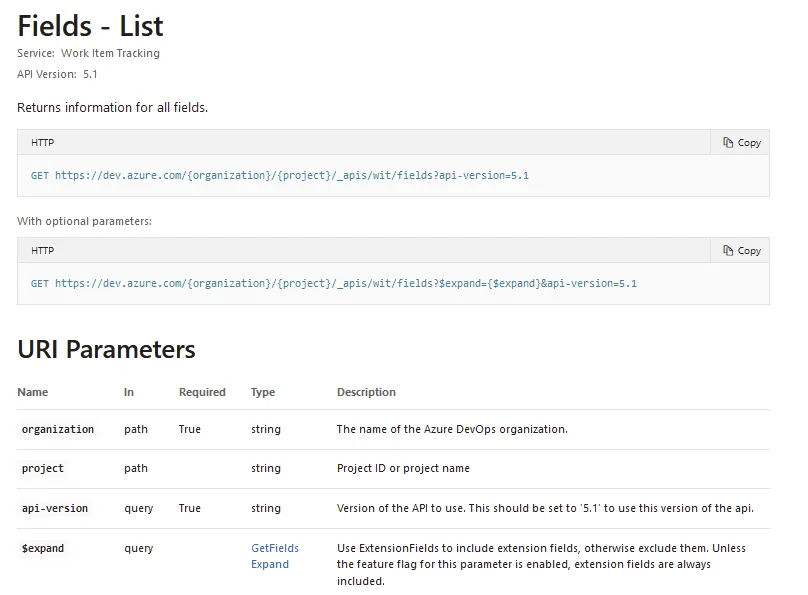Click the HTTP label of the first code block
The image size is (808, 595).
coord(42,143)
